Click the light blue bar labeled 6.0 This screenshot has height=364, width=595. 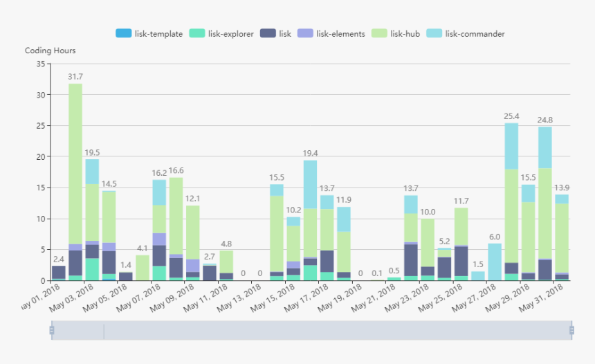495,262
